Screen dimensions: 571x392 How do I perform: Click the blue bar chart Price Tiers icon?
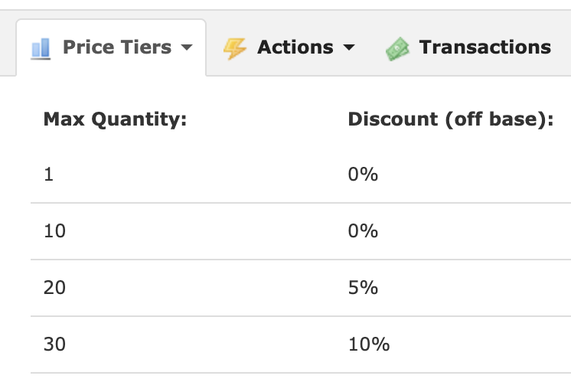(x=41, y=48)
